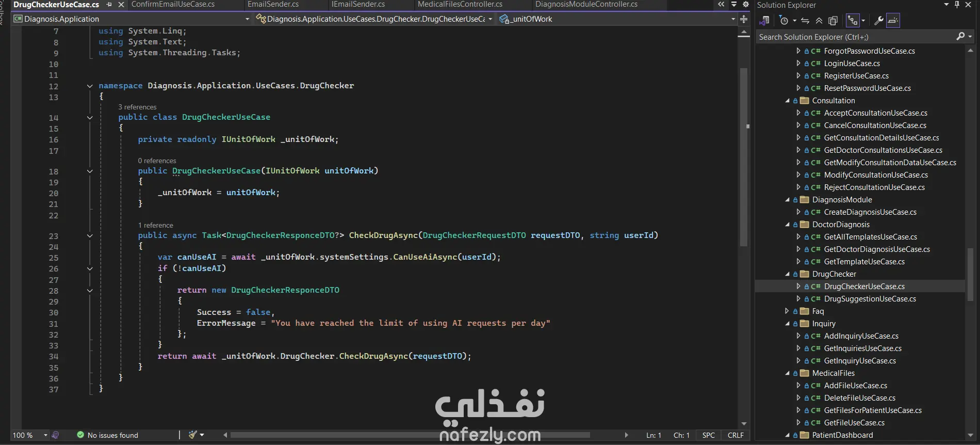980x445 pixels.
Task: Collapse the return statement at line 28
Action: 90,291
